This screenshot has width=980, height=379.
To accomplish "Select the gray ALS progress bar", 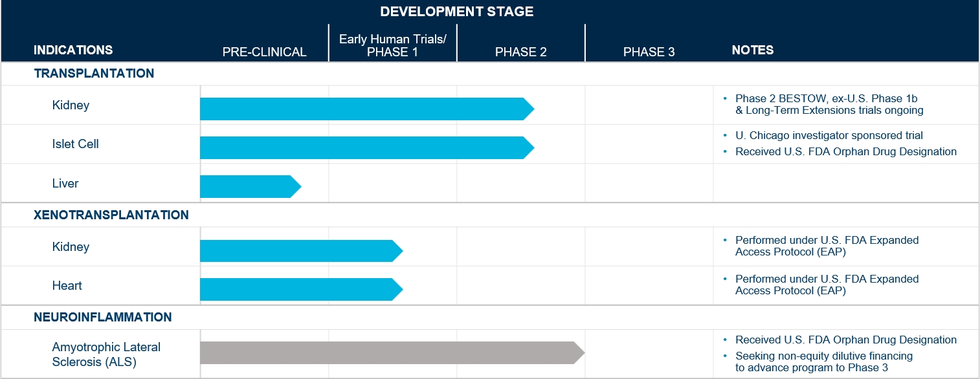I will pos(391,353).
